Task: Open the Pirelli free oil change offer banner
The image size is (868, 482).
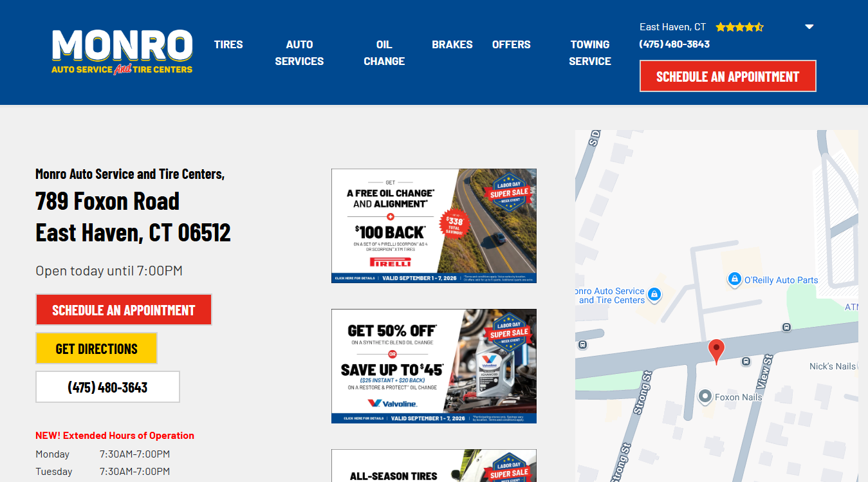Action: [x=434, y=226]
